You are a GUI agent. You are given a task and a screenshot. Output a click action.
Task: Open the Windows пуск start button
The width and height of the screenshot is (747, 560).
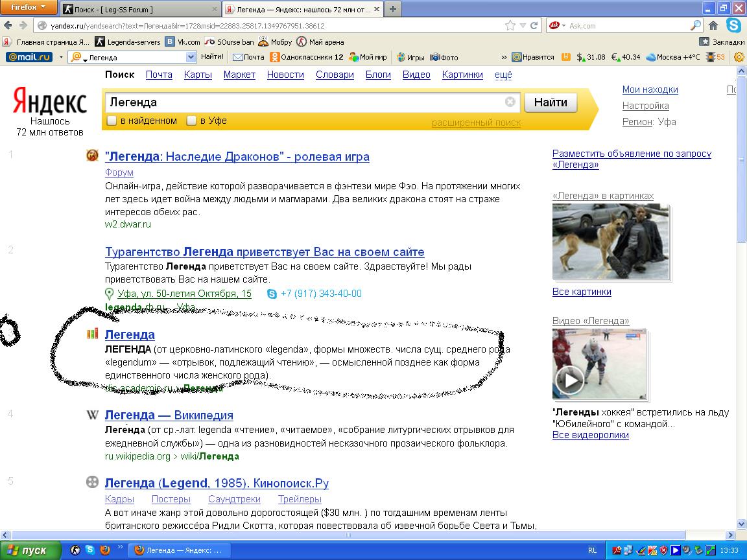(30, 550)
